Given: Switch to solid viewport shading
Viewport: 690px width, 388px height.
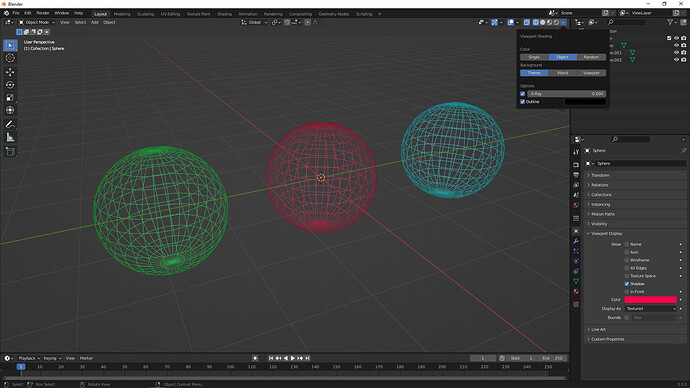Looking at the screenshot, I should pos(543,22).
